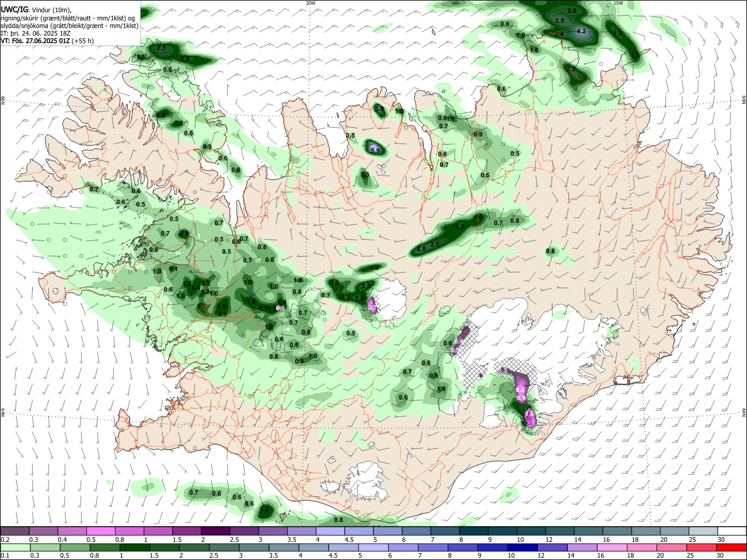Click the darkest purple swatch labeled 2 in the upper legend
Image resolution: width=747 pixels, height=560 pixels.
[x=215, y=531]
